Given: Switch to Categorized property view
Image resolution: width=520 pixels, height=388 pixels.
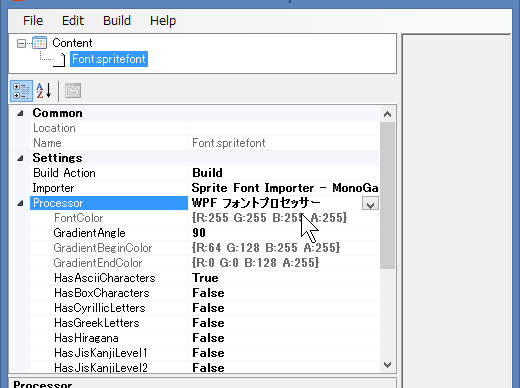Looking at the screenshot, I should click(21, 91).
